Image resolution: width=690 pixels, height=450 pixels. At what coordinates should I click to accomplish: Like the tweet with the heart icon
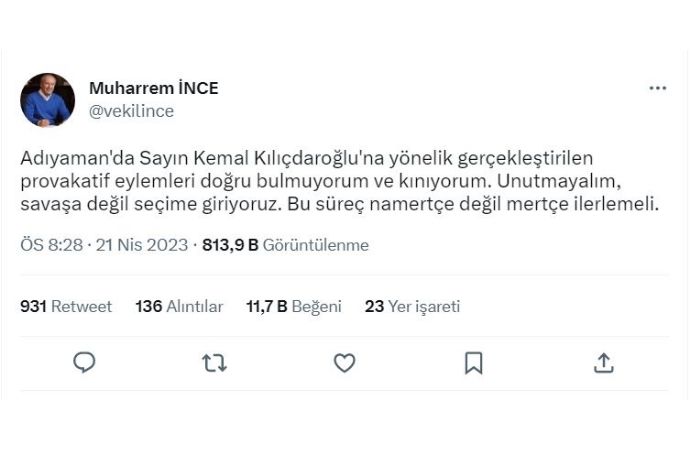point(344,362)
